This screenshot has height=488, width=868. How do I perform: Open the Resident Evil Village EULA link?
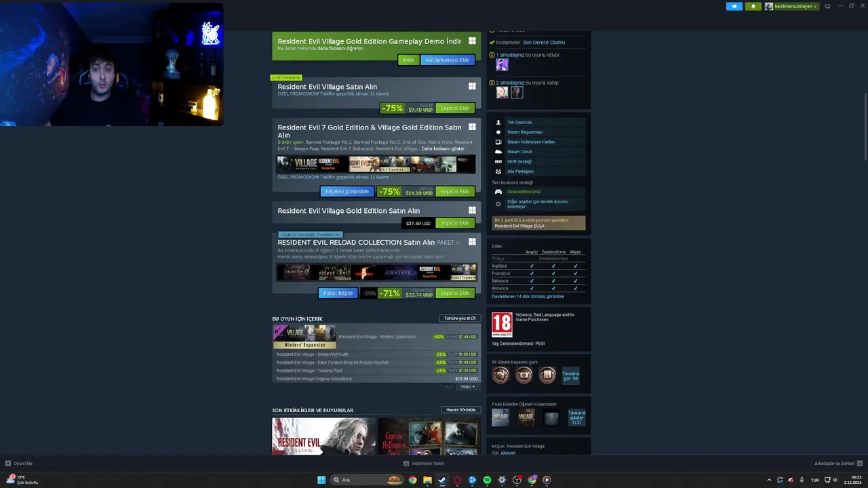point(519,226)
